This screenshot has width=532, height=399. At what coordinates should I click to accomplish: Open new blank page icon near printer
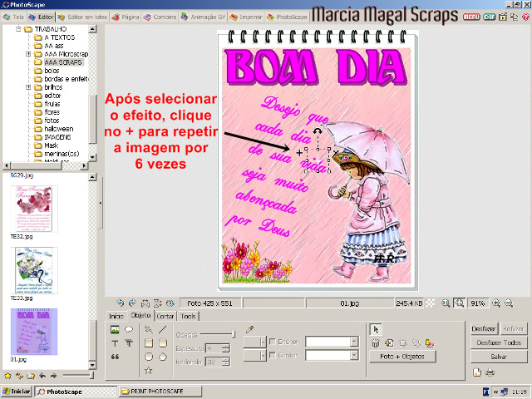[x=476, y=372]
